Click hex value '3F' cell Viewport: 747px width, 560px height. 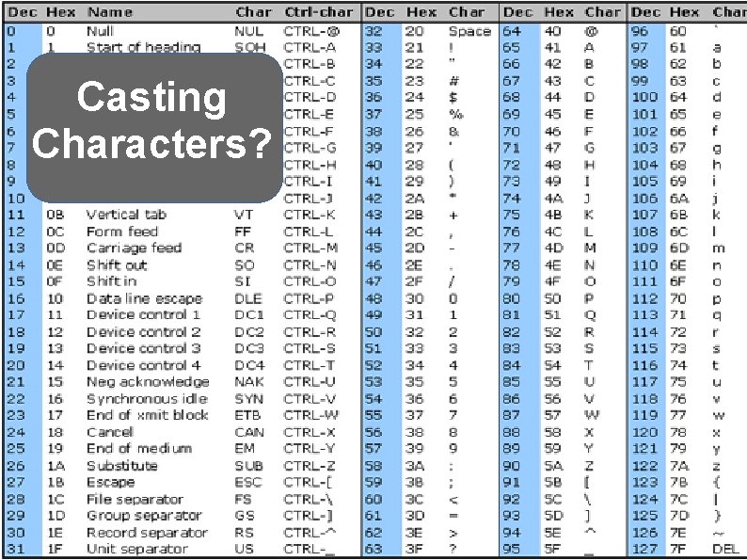(x=414, y=549)
